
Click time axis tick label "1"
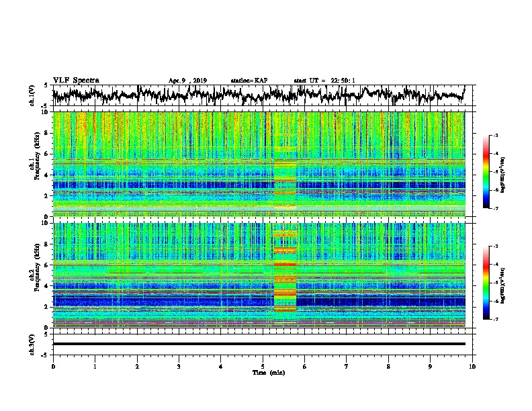tap(95, 367)
